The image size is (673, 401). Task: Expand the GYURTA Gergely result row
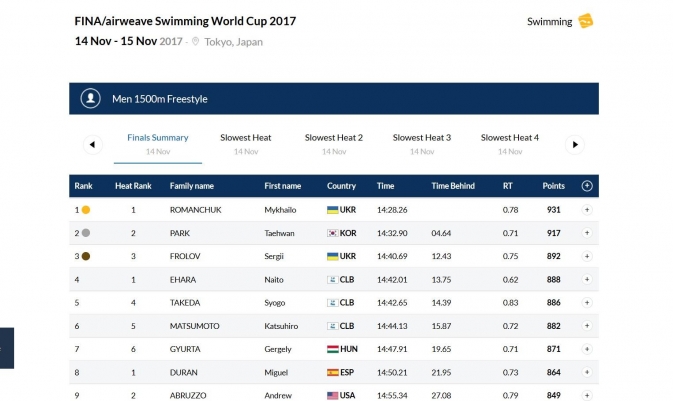click(x=587, y=349)
